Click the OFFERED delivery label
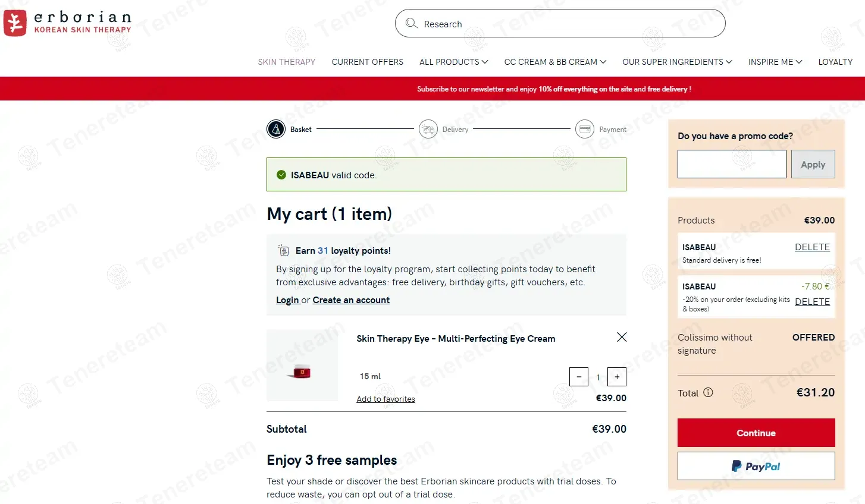Image resolution: width=865 pixels, height=504 pixels. (x=813, y=338)
